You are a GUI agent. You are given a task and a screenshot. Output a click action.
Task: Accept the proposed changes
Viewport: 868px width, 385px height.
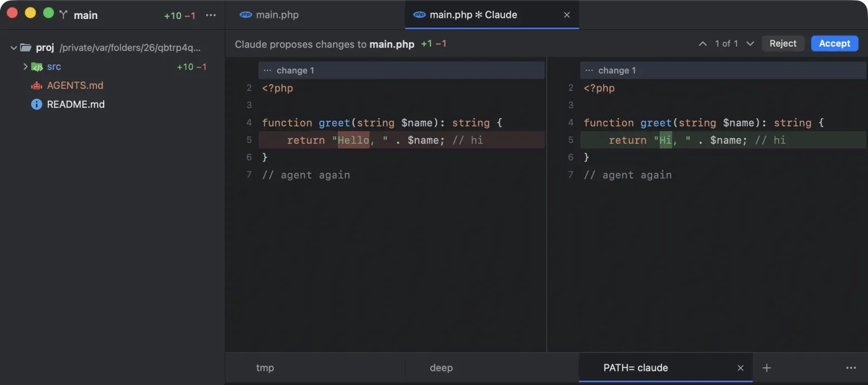(x=834, y=43)
